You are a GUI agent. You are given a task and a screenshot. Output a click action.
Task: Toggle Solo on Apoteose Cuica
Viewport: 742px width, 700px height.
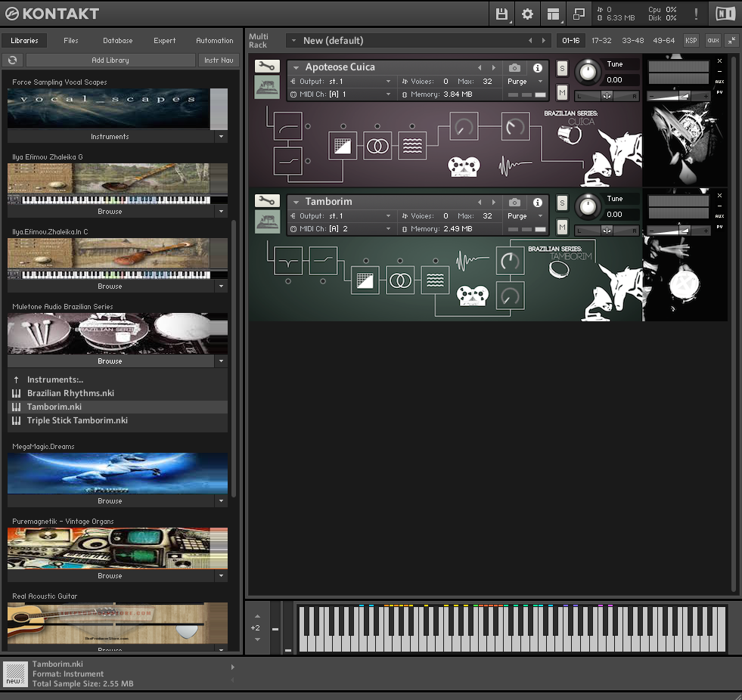coord(562,68)
